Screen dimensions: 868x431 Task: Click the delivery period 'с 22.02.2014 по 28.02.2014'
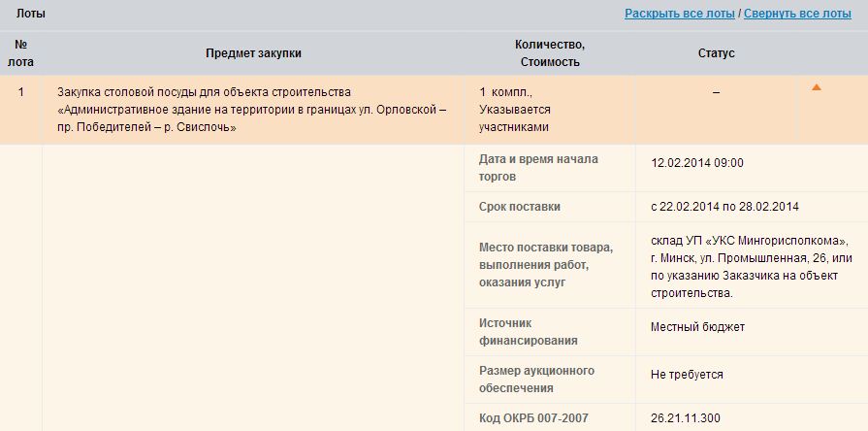click(x=723, y=207)
